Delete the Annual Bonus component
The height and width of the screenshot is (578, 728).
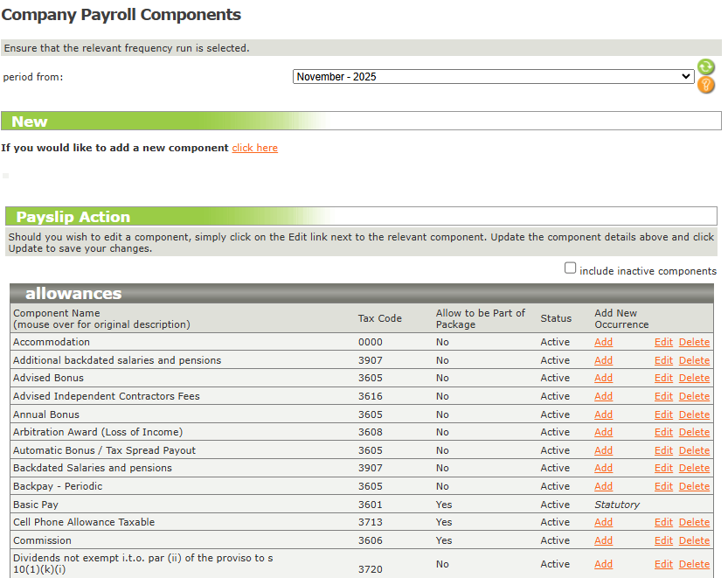694,414
